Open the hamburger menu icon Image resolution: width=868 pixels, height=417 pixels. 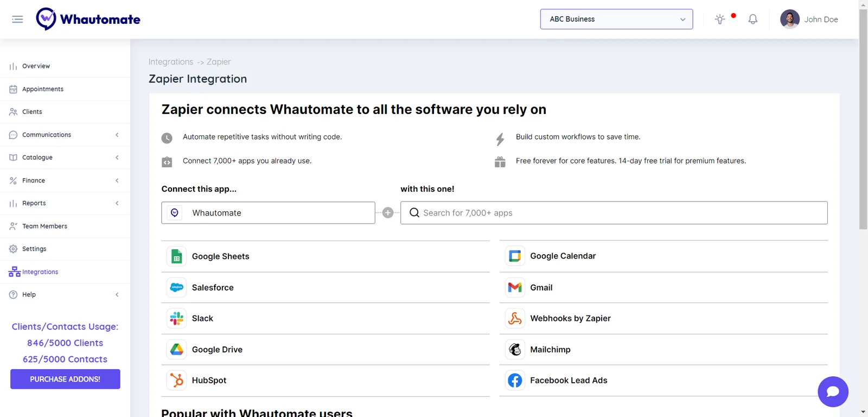[x=17, y=20]
